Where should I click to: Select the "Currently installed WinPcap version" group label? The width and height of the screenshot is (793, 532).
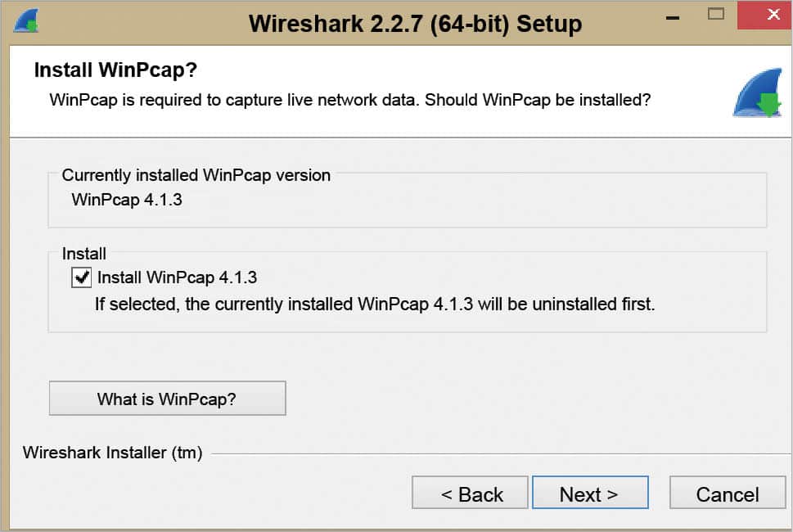pos(196,175)
